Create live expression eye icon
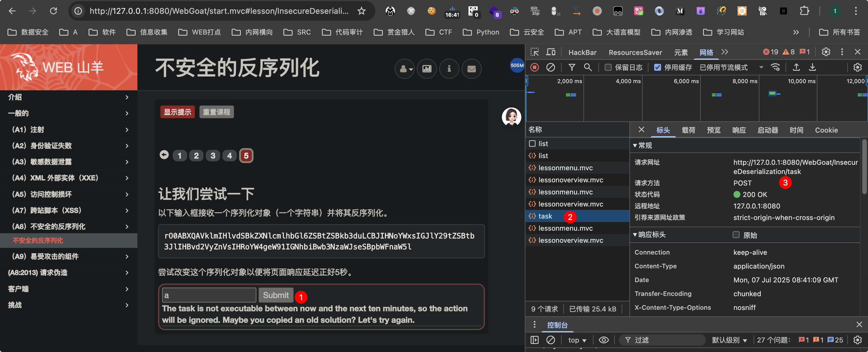Screen dimensions: 868x352 604,340
